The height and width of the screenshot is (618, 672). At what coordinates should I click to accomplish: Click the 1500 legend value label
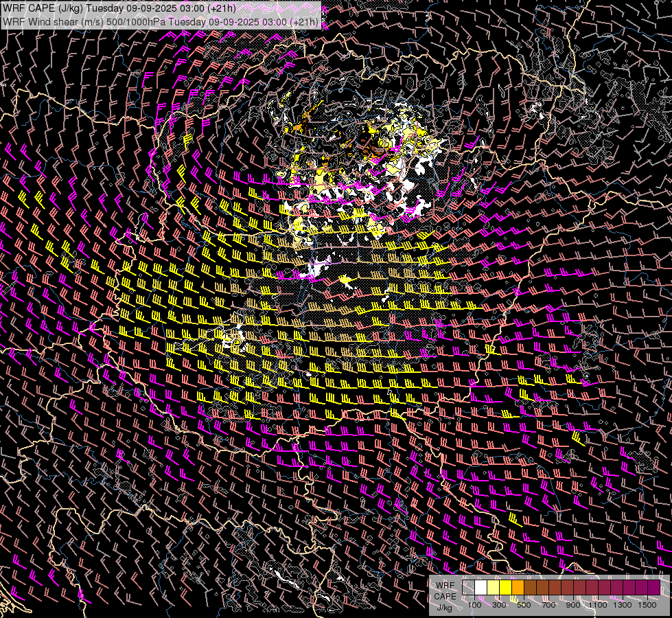647,605
